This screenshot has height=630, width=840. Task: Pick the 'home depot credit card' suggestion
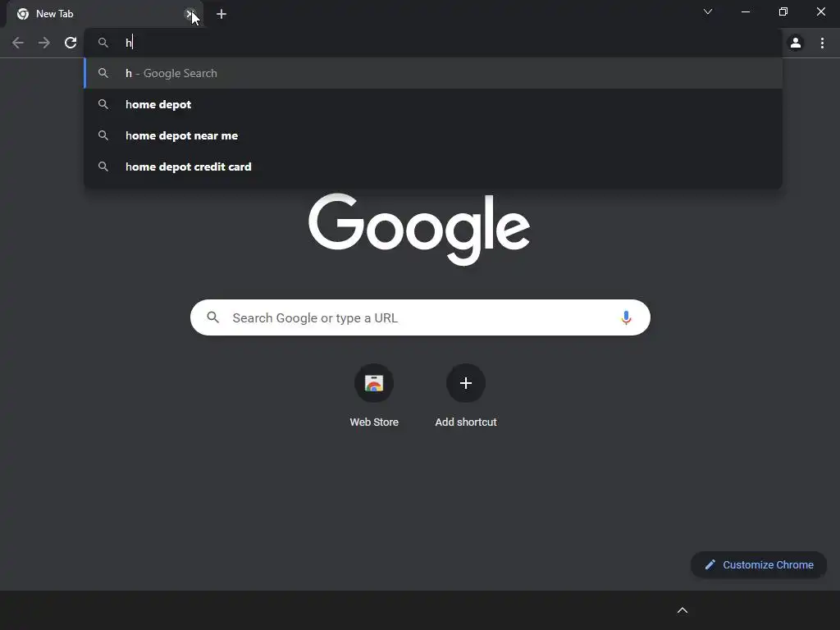point(433,167)
